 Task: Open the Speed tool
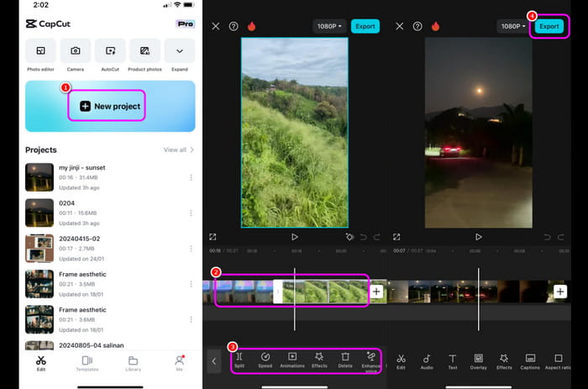point(265,360)
